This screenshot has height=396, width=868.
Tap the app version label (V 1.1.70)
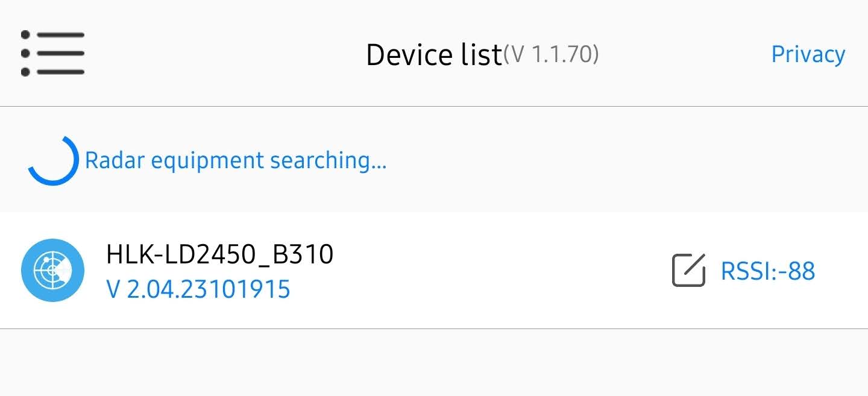(x=551, y=54)
